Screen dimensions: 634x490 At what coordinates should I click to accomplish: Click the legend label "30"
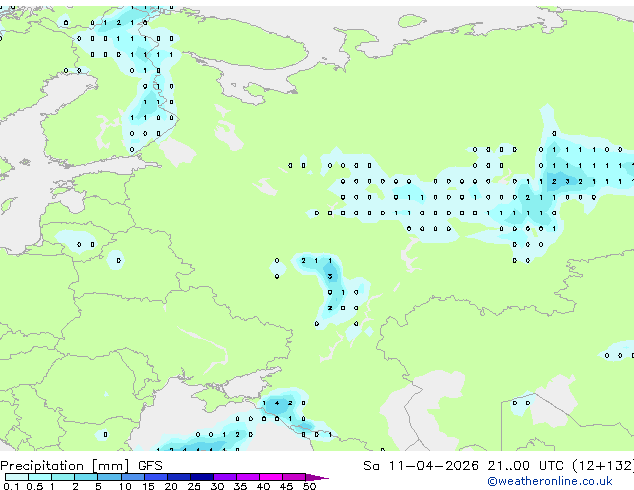click(x=217, y=486)
